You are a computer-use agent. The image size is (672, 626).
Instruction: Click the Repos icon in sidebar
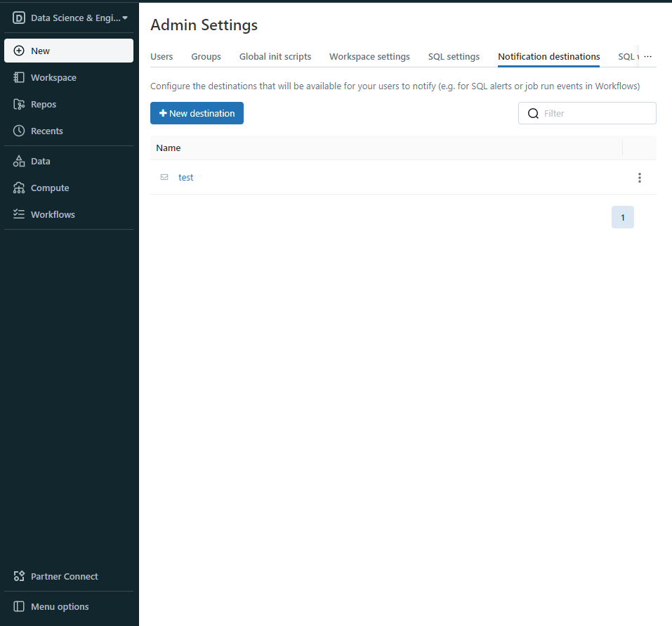[19, 104]
